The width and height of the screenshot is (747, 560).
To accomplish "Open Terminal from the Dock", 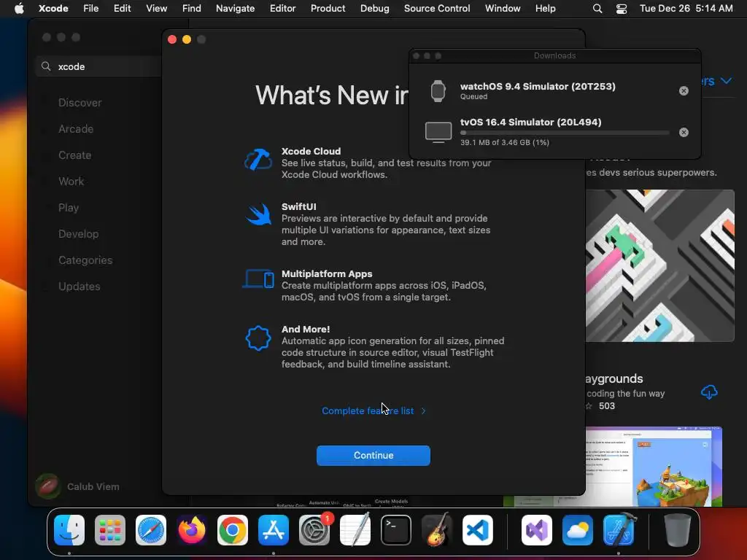I will tap(396, 530).
